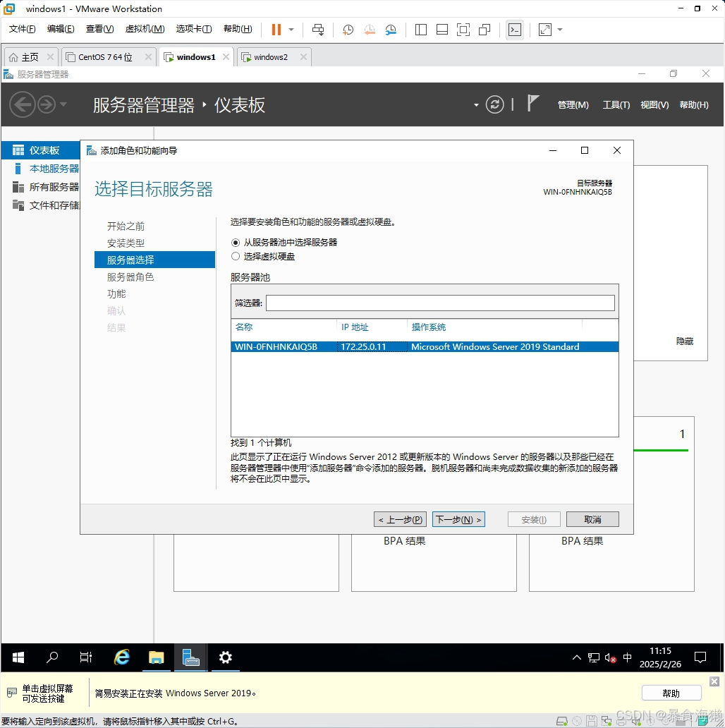
Task: Open the console view icon
Action: [x=515, y=29]
